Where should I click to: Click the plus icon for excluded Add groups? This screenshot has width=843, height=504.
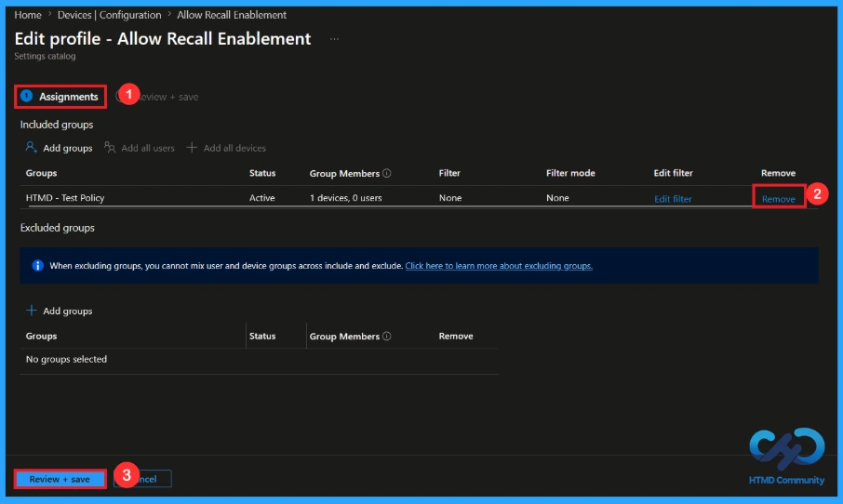32,310
